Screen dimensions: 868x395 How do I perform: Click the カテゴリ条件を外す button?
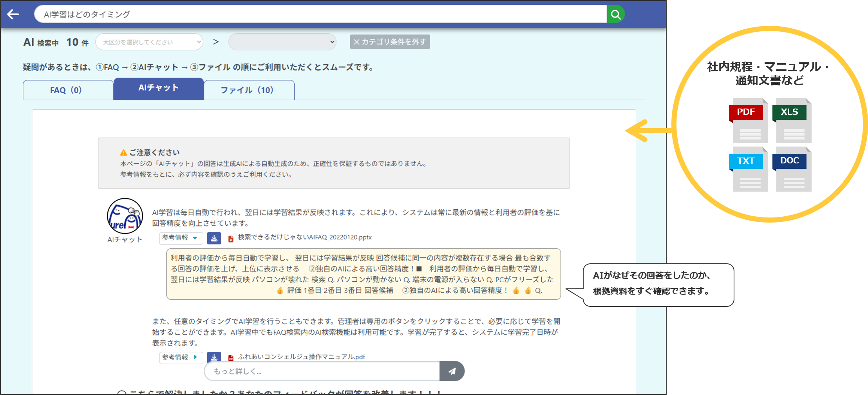tap(390, 42)
